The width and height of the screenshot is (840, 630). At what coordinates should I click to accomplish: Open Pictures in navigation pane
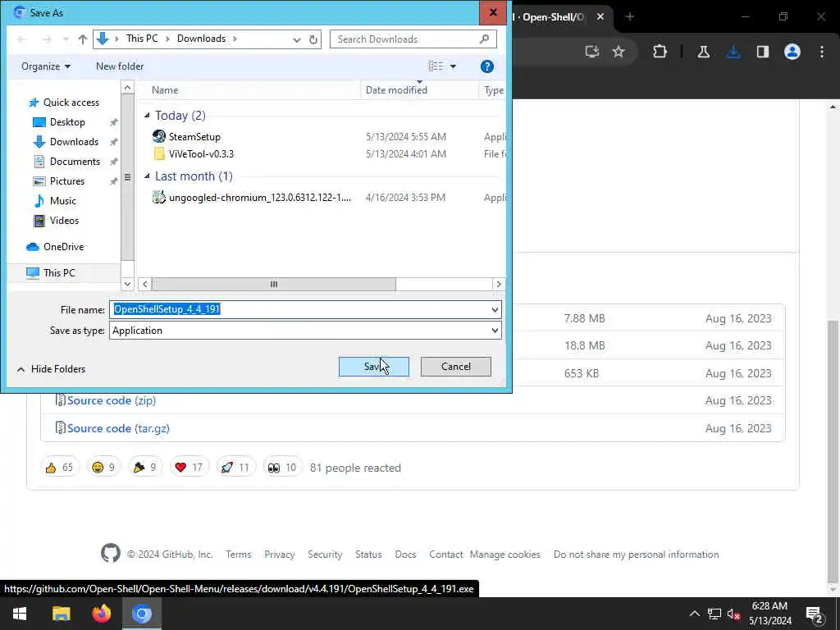click(x=67, y=181)
